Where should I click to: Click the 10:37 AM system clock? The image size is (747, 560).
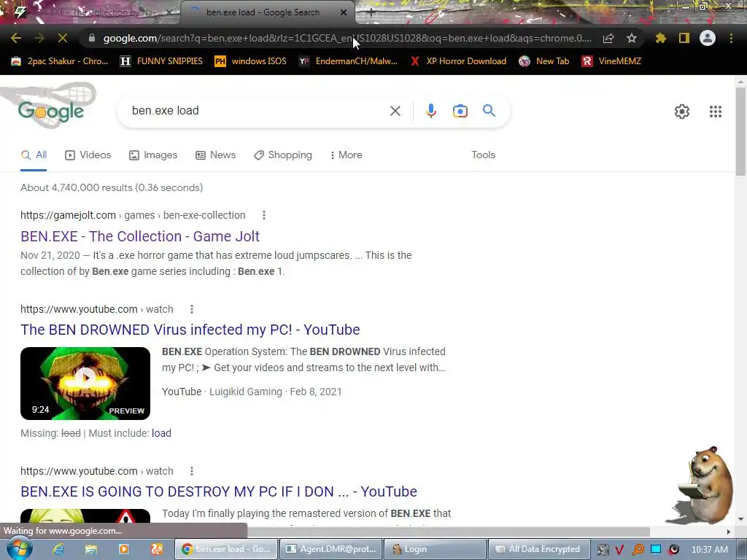[709, 550]
